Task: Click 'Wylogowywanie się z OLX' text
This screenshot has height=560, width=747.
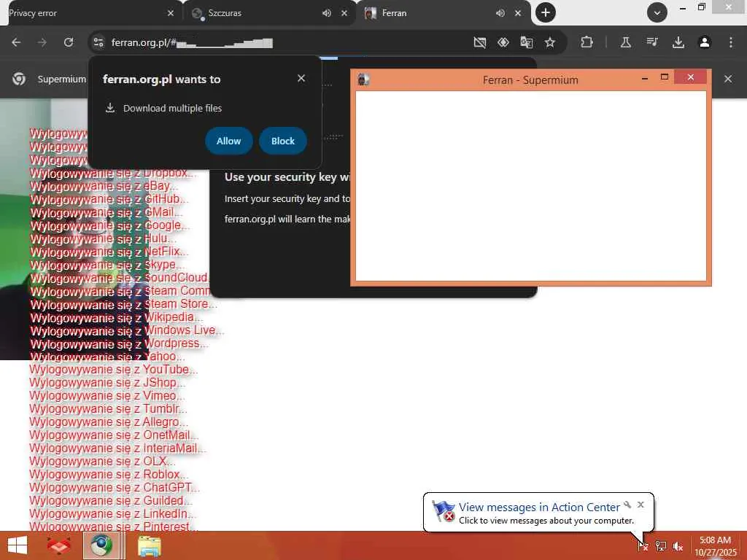Action: coord(102,462)
